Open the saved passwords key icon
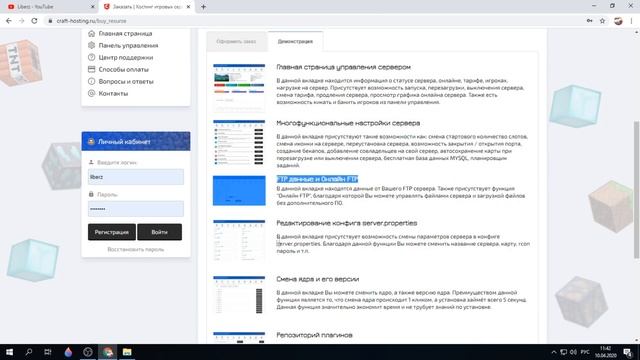640x360 pixels. click(x=589, y=20)
